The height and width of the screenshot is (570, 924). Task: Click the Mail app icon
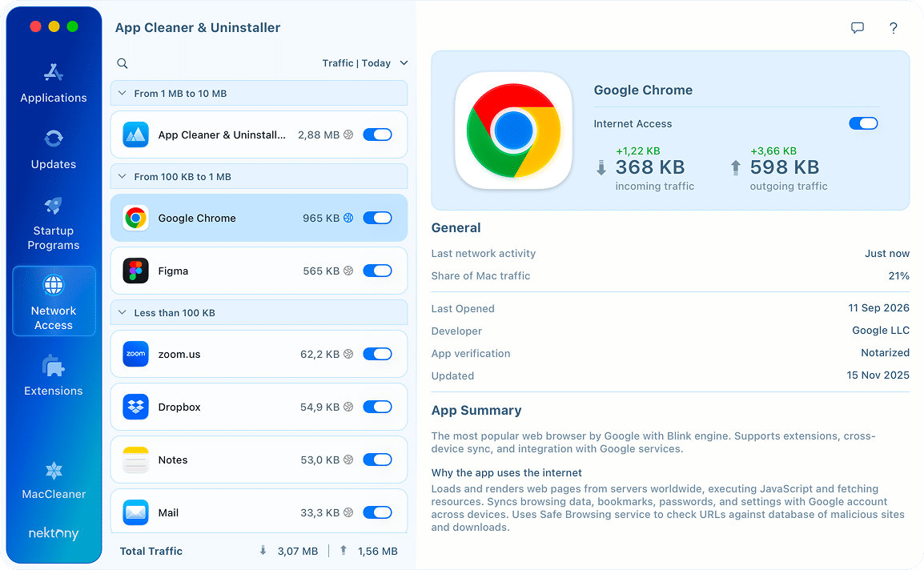pos(135,513)
